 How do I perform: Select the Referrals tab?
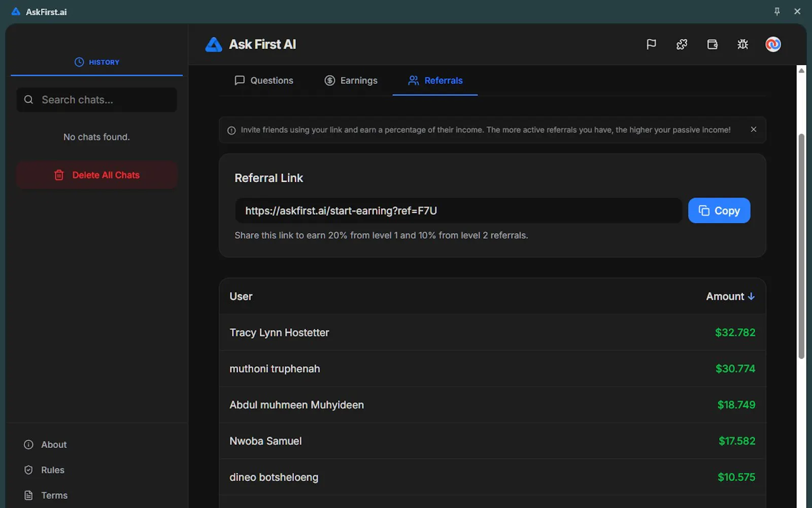click(x=435, y=80)
